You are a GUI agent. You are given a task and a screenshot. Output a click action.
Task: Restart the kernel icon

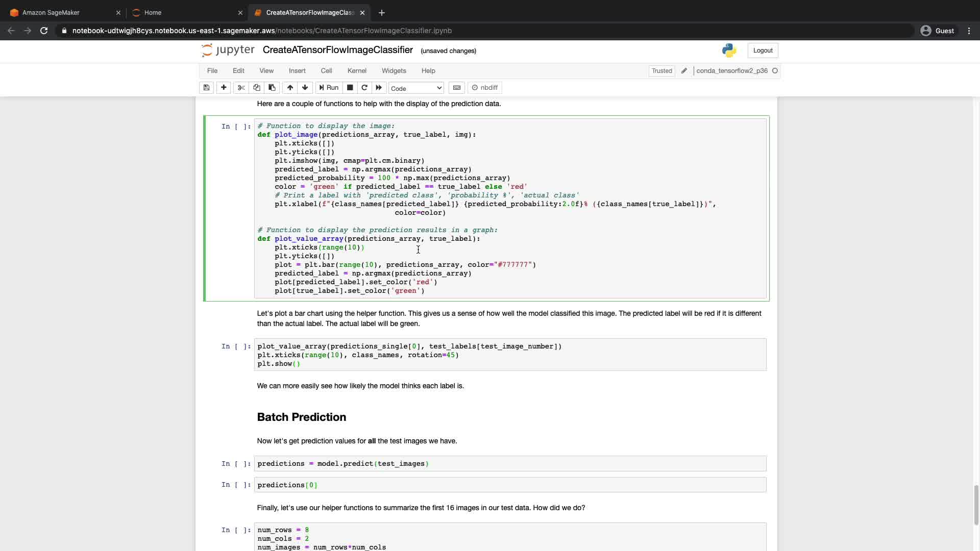click(364, 88)
